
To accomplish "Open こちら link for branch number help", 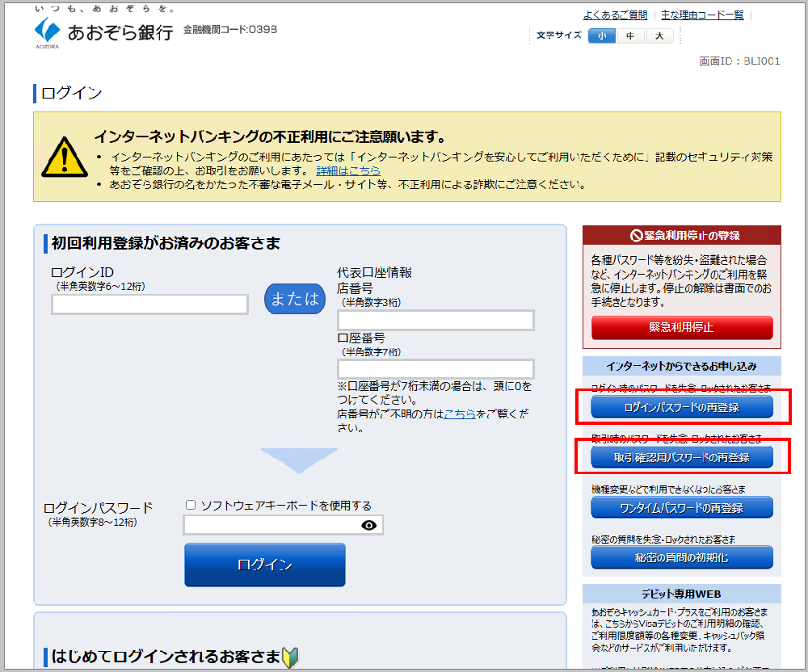I will (x=460, y=414).
